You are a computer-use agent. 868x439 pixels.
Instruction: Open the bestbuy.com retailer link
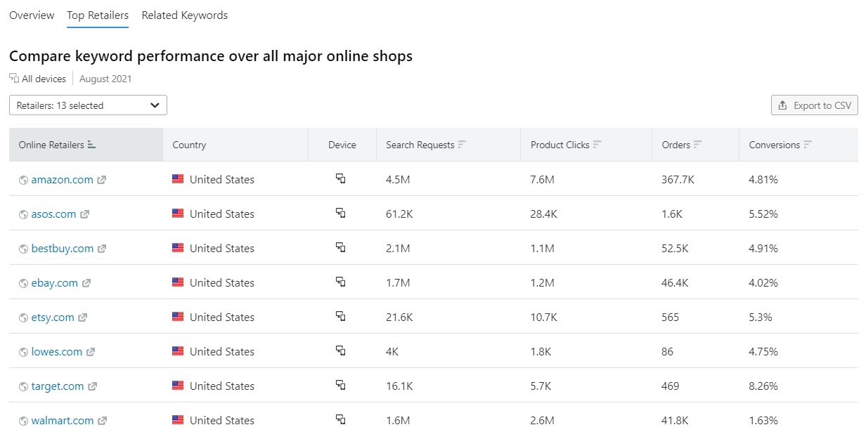[x=63, y=249]
